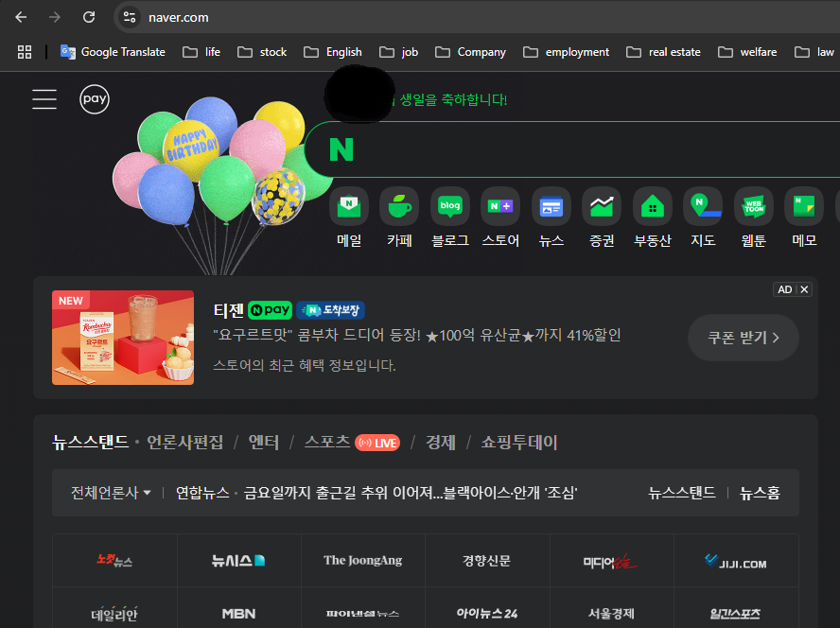This screenshot has height=628, width=840.
Task: Open the Real Estate (부동산) icon
Action: click(653, 206)
